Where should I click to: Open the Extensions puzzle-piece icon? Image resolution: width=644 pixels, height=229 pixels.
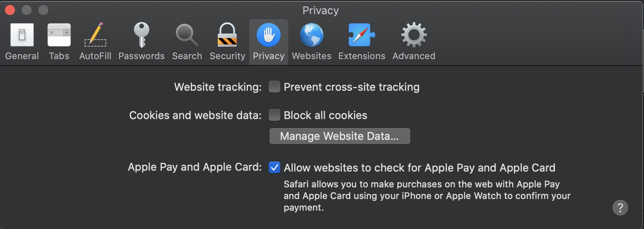(362, 35)
